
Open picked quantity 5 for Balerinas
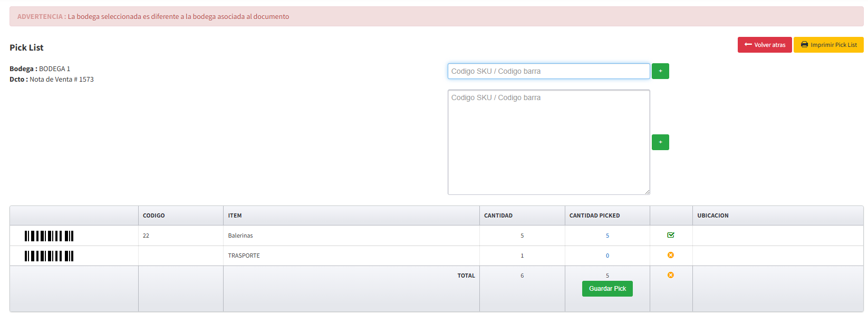click(607, 235)
